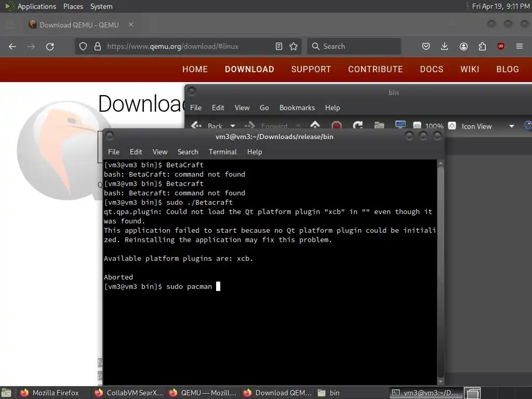Open Edit menu in terminal window
This screenshot has height=399, width=532.
[136, 152]
